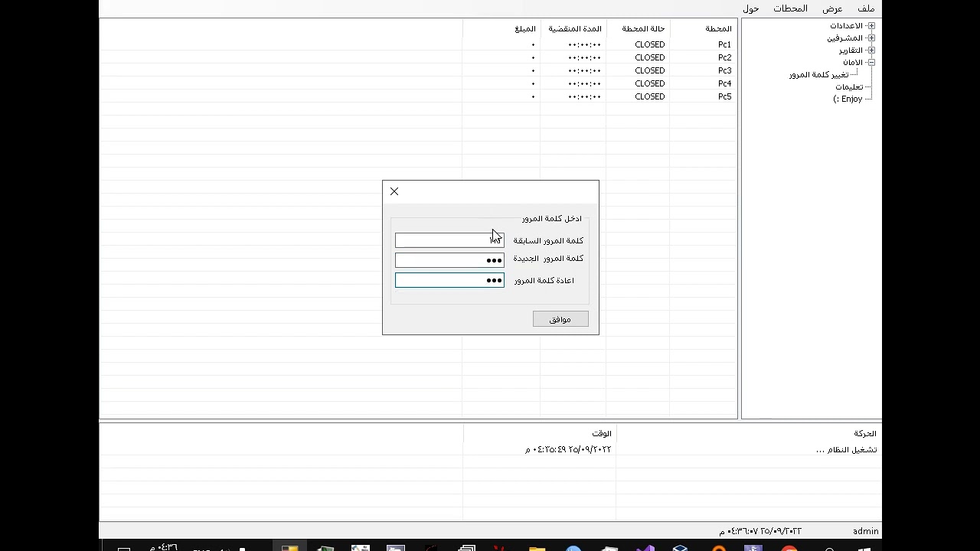
Task: Focus the كلمة المرور الجديدة field
Action: pos(449,260)
